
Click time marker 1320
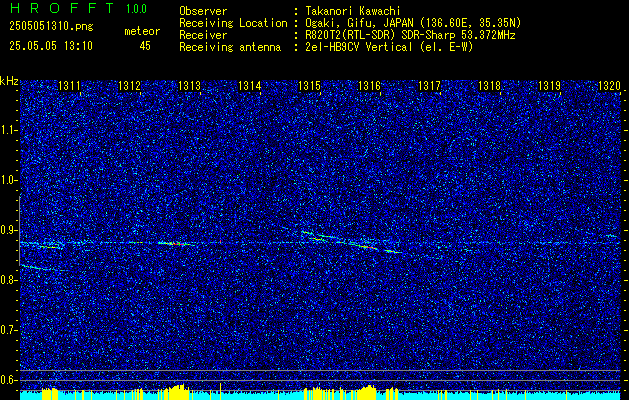609,85
